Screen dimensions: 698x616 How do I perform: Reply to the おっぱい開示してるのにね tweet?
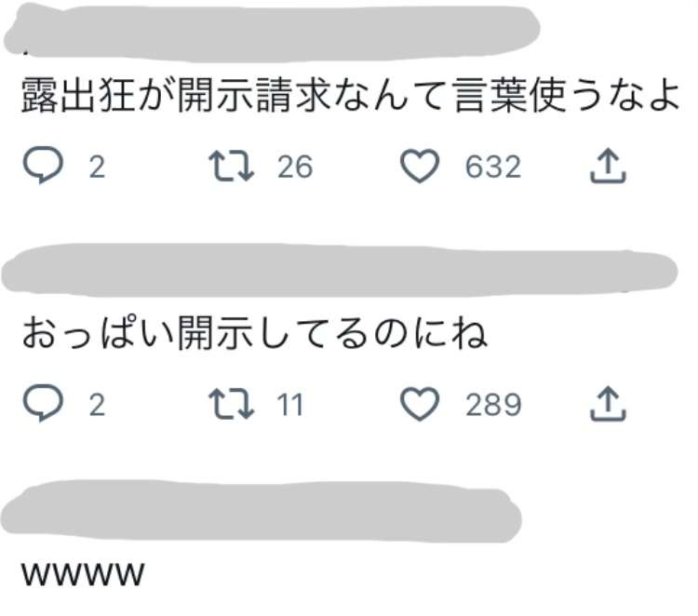coord(43,403)
